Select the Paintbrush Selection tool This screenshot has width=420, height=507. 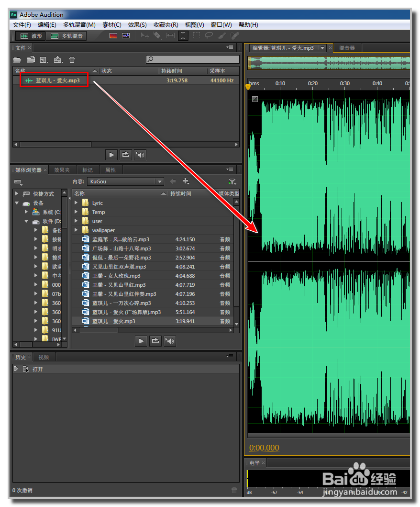221,35
